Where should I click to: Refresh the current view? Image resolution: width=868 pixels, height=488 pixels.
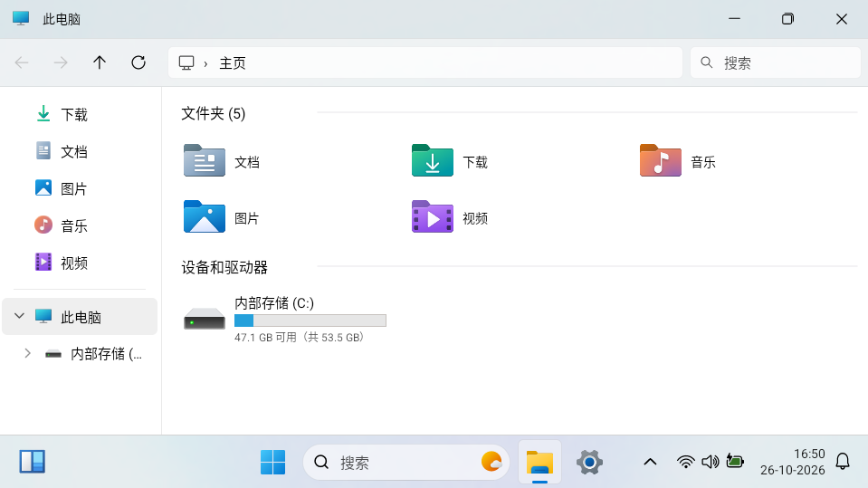point(138,62)
